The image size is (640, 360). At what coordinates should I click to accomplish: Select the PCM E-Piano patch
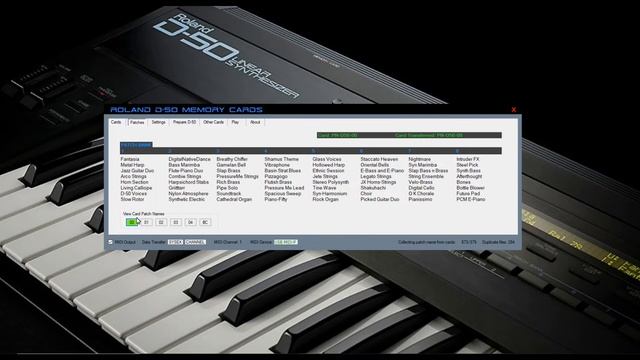point(471,199)
